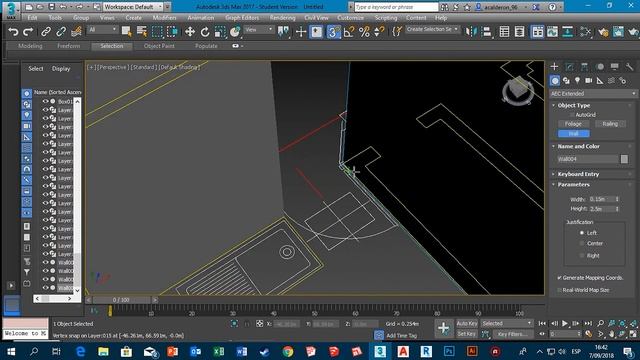The image size is (640, 360).
Task: Click the Undo arrow in main toolbar
Action: coord(13,31)
